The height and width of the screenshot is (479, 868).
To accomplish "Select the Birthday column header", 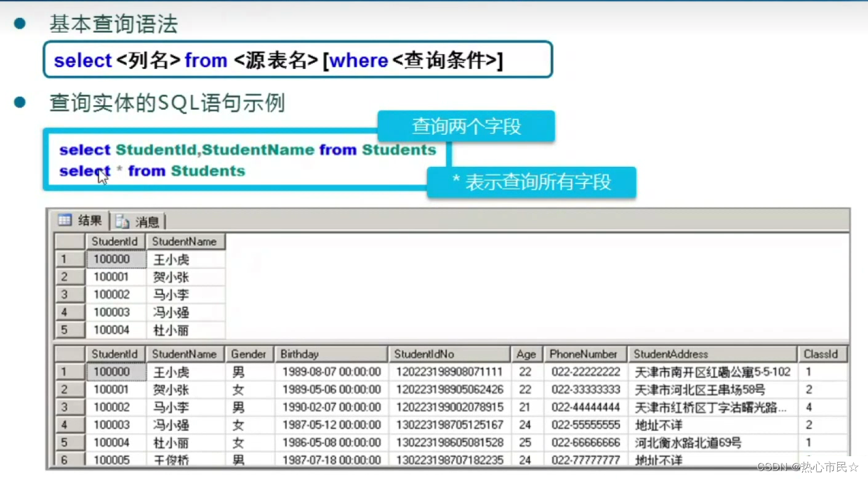I will (x=331, y=354).
